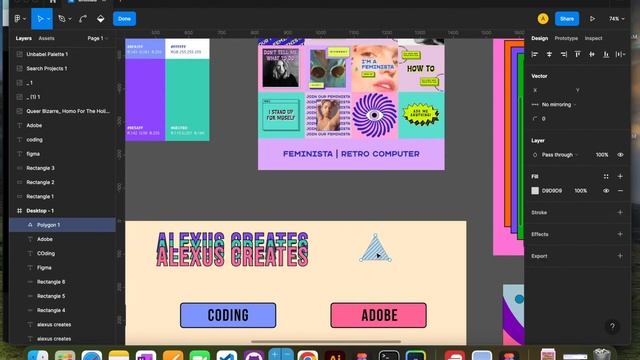
Task: Click the triangle polygon on canvas
Action: [x=375, y=251]
